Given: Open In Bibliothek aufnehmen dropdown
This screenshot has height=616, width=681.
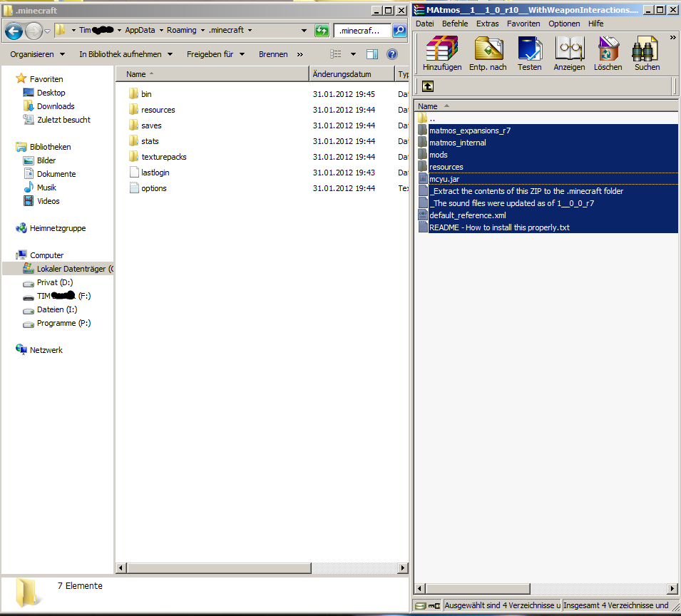Looking at the screenshot, I should [x=126, y=54].
